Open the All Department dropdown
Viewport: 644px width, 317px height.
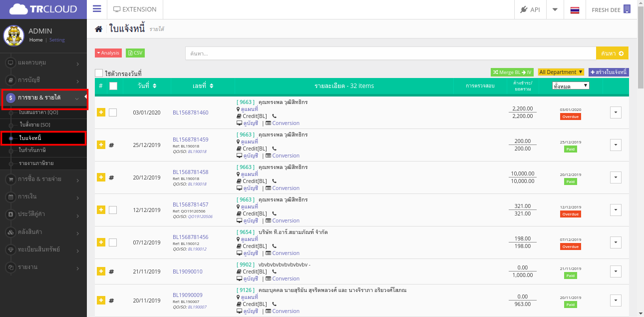point(561,72)
